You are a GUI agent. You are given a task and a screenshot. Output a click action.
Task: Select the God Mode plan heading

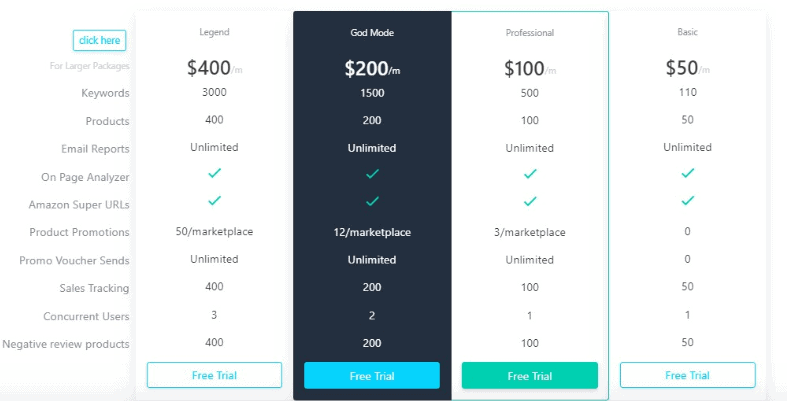[x=372, y=33]
